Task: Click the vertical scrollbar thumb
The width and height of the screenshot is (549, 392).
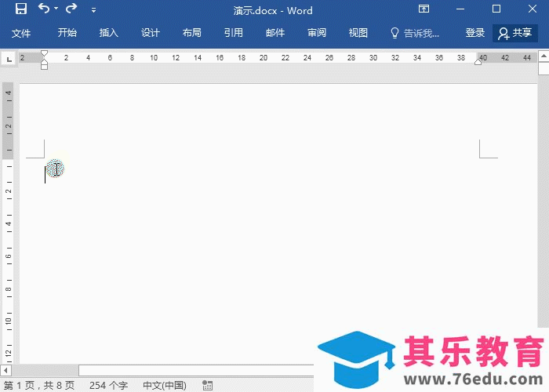Action: tap(544, 69)
